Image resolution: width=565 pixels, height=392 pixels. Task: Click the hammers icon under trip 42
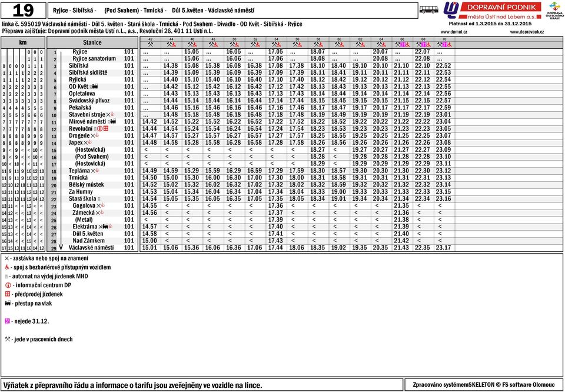pyautogui.click(x=150, y=45)
